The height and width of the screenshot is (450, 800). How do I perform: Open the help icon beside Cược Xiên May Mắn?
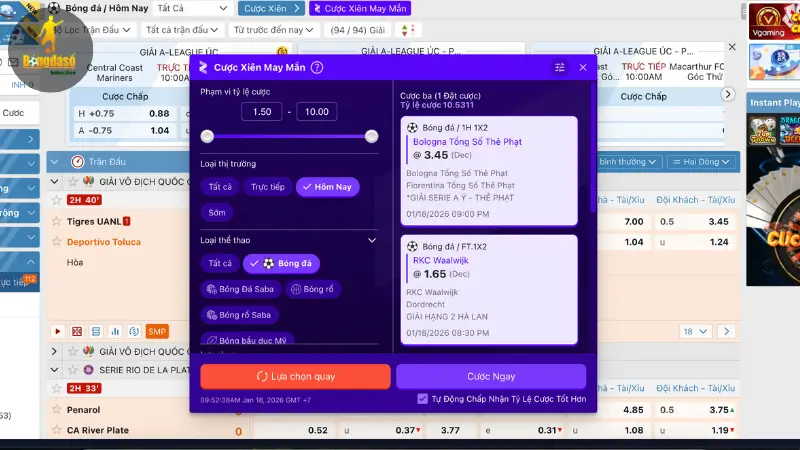(x=317, y=68)
